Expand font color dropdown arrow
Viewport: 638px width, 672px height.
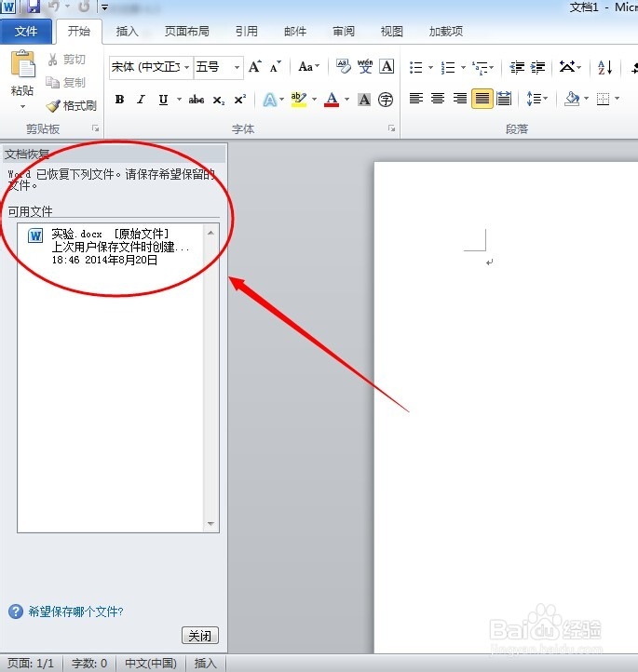[x=346, y=100]
